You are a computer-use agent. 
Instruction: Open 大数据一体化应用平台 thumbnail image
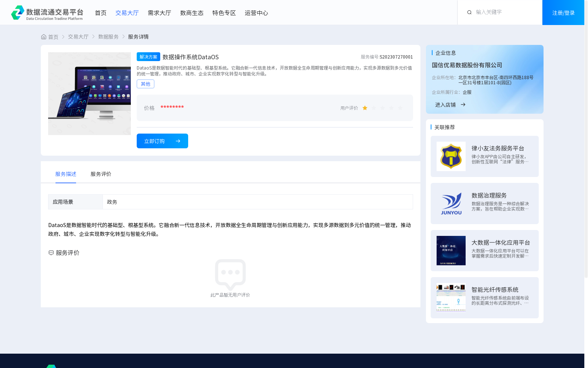(451, 251)
